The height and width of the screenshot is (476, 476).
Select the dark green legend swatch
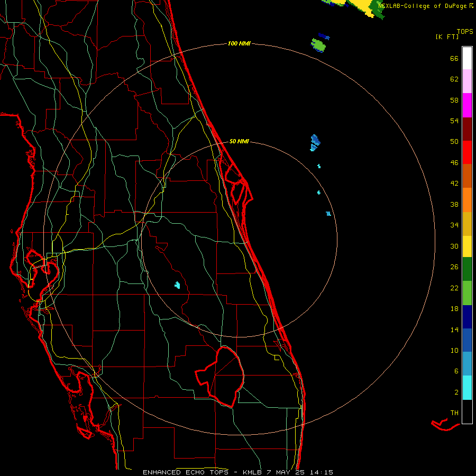pos(467,269)
